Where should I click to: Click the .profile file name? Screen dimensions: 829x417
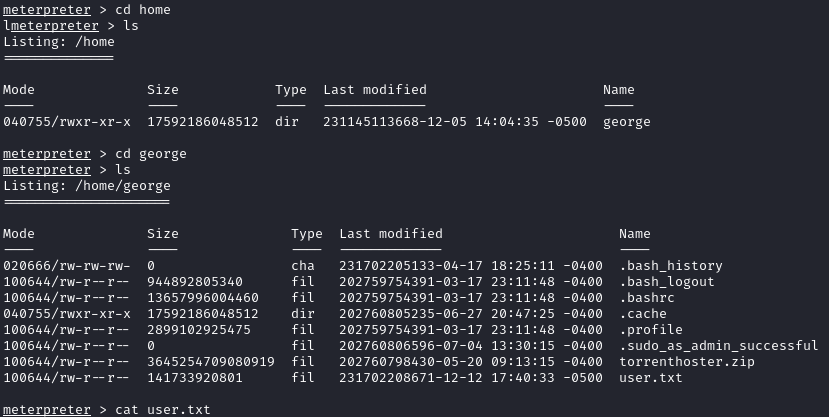coord(651,330)
